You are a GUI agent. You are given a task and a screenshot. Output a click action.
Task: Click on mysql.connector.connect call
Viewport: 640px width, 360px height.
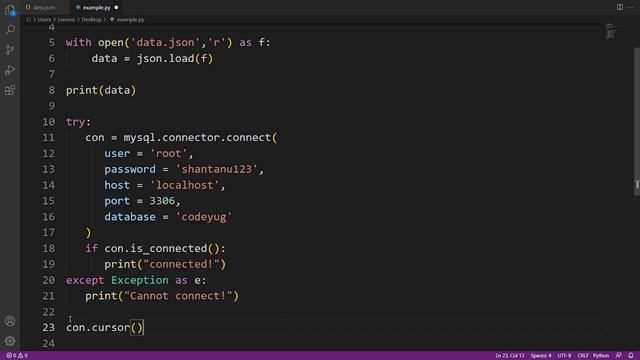[x=200, y=138]
